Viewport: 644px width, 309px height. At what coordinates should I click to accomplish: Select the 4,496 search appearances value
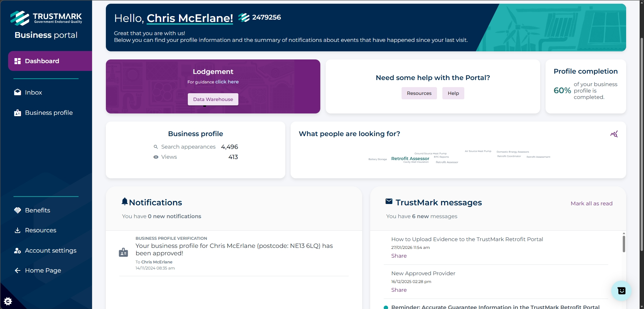click(230, 147)
